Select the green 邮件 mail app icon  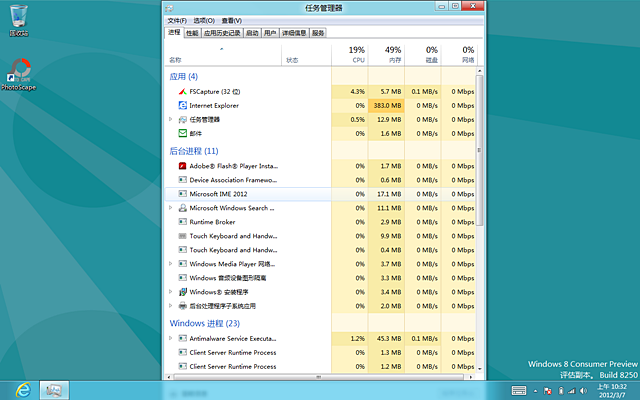[182, 133]
